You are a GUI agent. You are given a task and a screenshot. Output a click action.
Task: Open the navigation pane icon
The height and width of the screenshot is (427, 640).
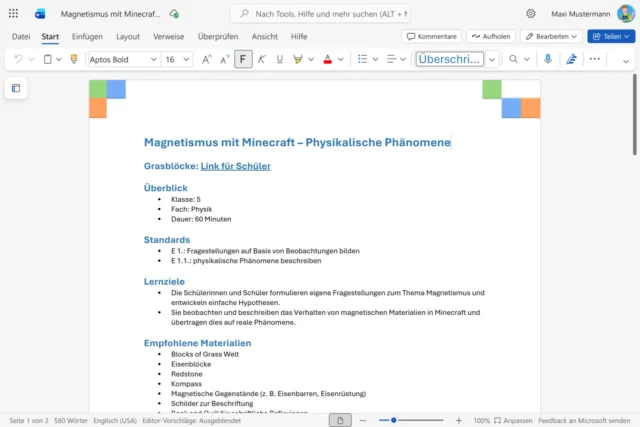click(x=16, y=88)
